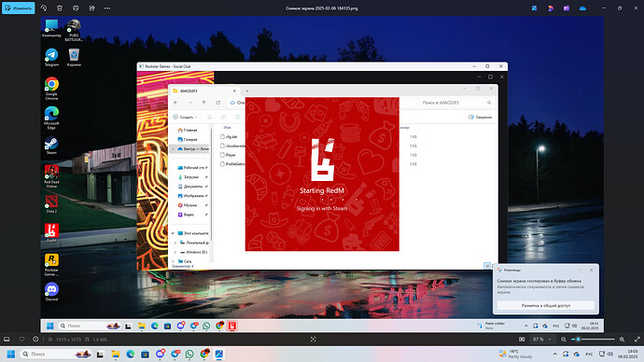Open Microsoft Designer icon in Photos title bar

coord(551,8)
